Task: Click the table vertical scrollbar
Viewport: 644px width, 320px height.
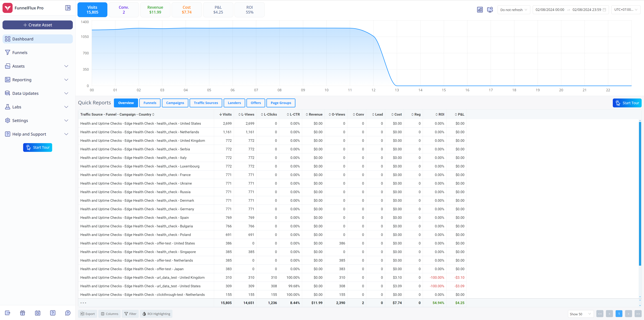Action: (x=640, y=194)
